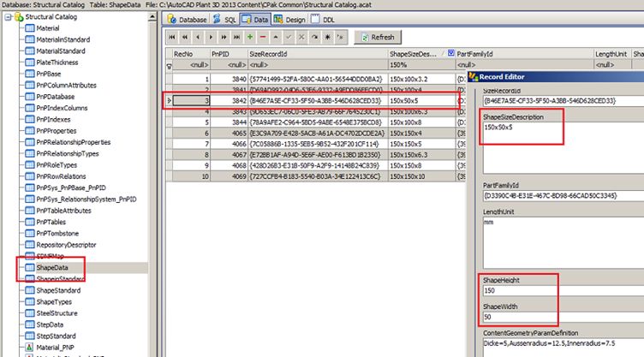Click cell 150x150x10 in row 10
This screenshot has width=644, height=357.
click(421, 176)
